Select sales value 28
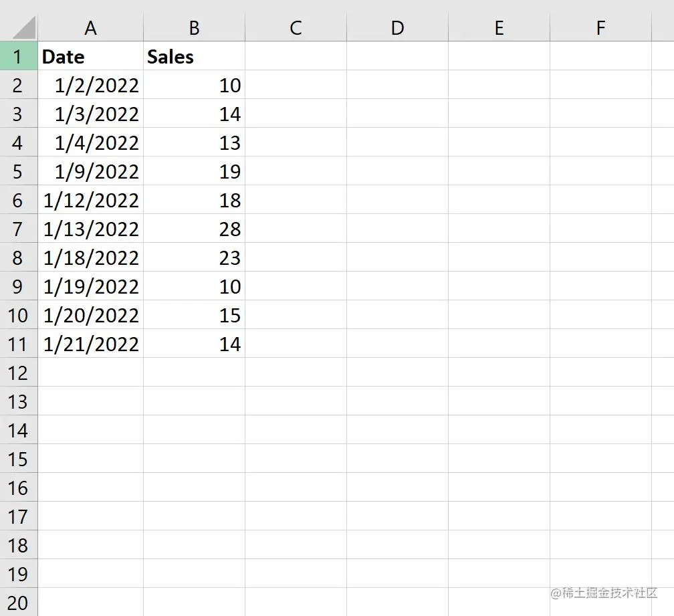Screen dimensions: 674x616 (194, 229)
